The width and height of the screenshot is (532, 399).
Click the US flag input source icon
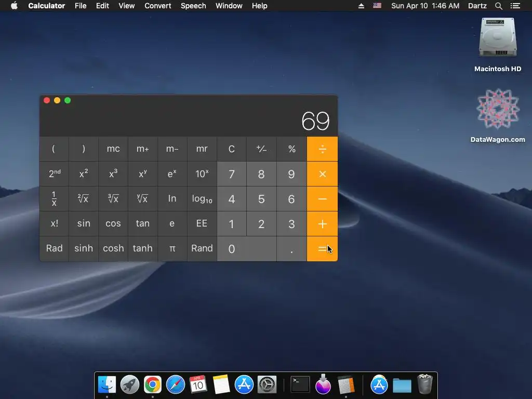377,6
